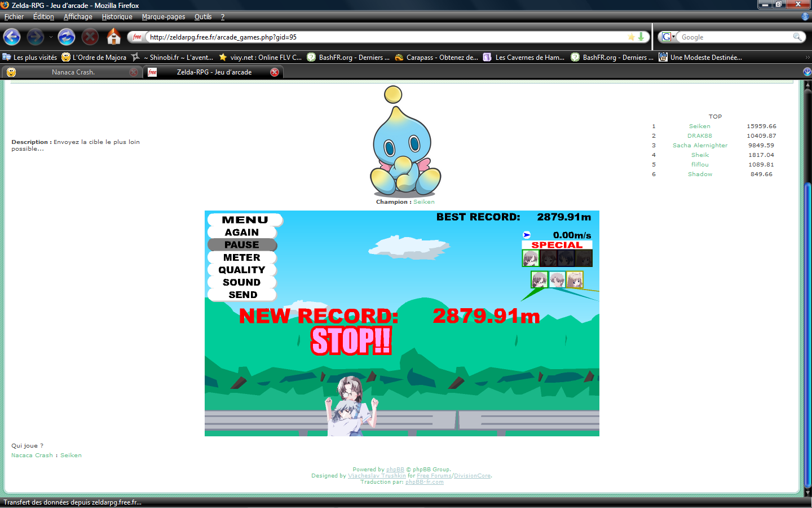Screen dimensions: 812x508
Task: Open L'Ordre de Majora bookmark
Action: [94, 58]
